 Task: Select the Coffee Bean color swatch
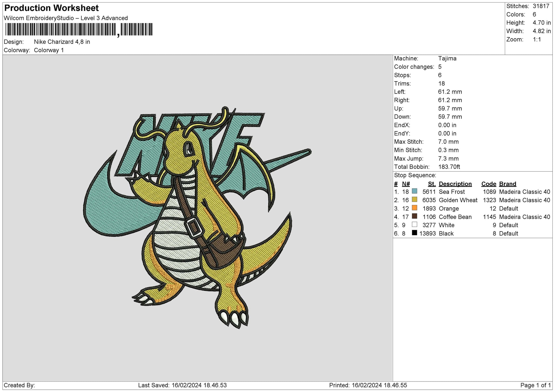[x=415, y=217]
